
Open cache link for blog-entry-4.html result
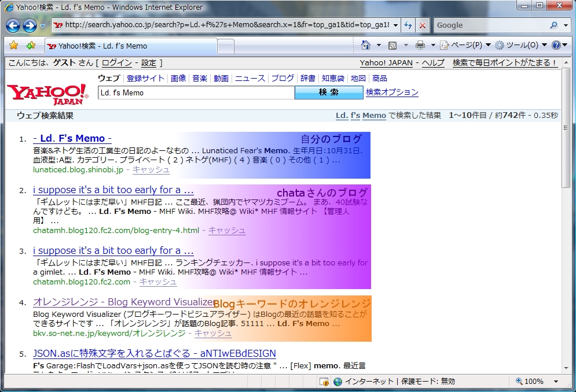[227, 230]
